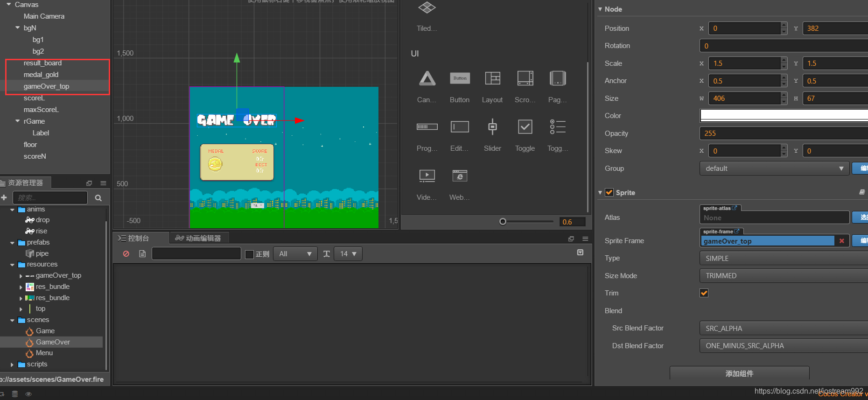
Task: Open the Dst Blend Factor dropdown
Action: point(784,346)
